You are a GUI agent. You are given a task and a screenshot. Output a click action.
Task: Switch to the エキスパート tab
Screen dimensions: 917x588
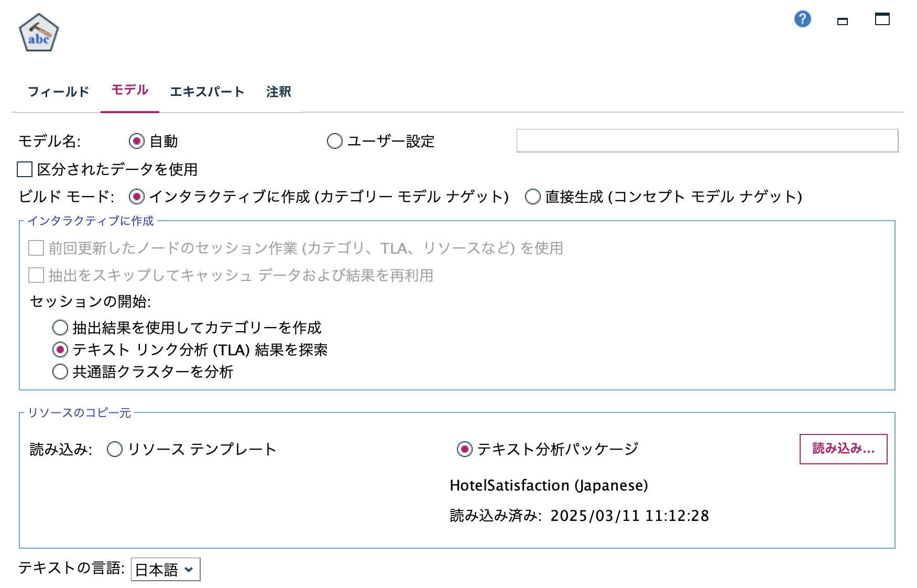[208, 92]
